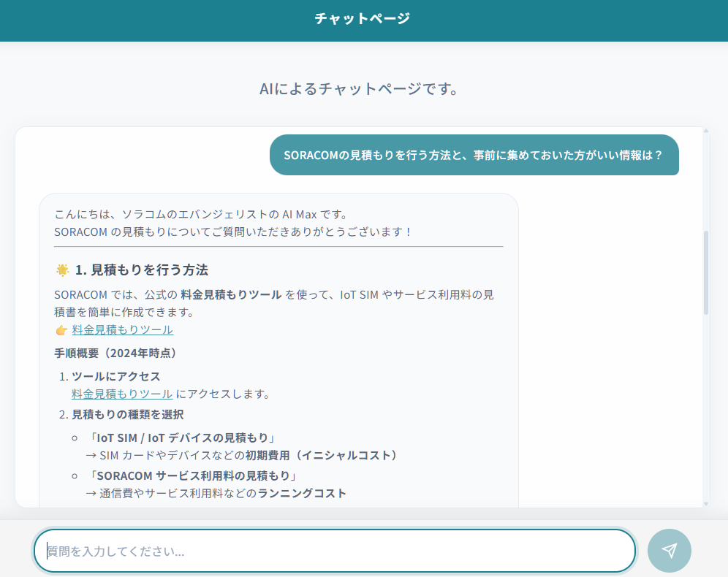
Task: Open the 料金見積もりツール link beside the finger emoji
Action: (x=122, y=330)
